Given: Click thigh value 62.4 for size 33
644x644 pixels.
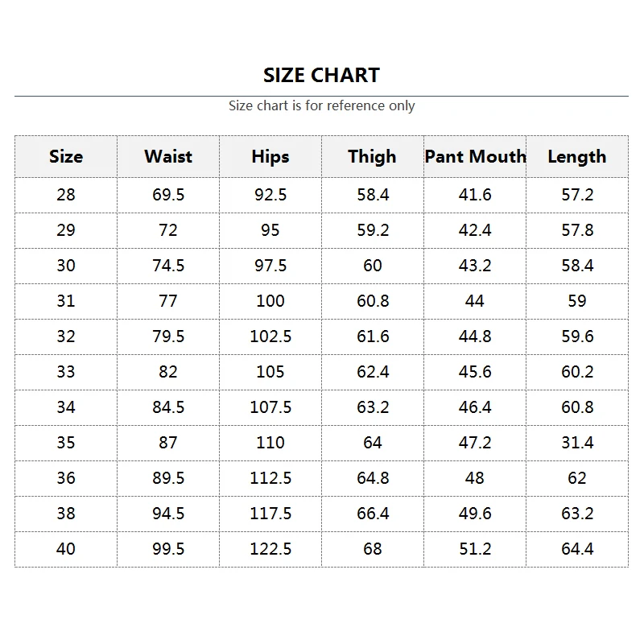Looking at the screenshot, I should pyautogui.click(x=373, y=372).
